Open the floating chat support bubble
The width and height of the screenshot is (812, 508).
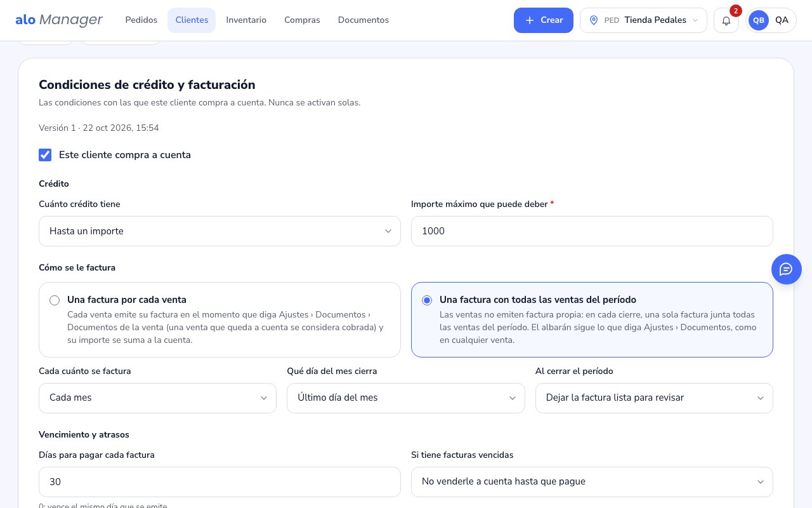[x=787, y=269]
